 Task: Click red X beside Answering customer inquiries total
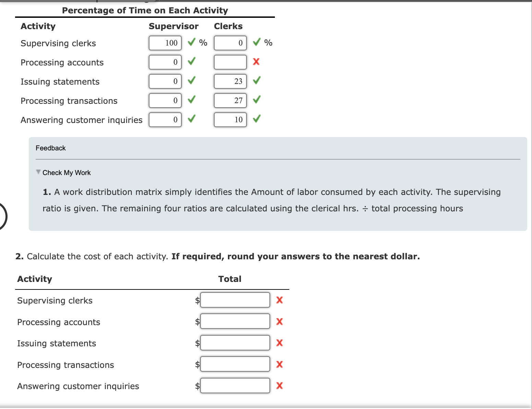[x=279, y=385]
